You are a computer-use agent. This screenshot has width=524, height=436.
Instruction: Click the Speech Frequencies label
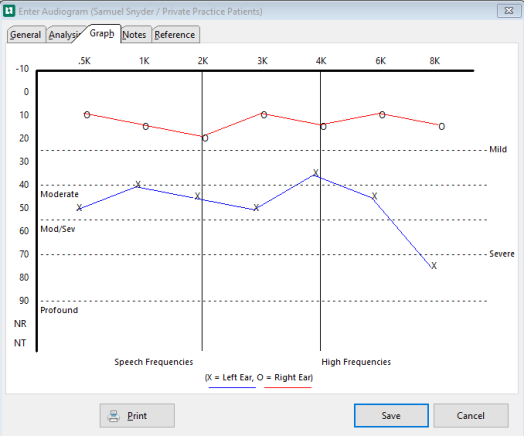(x=154, y=362)
